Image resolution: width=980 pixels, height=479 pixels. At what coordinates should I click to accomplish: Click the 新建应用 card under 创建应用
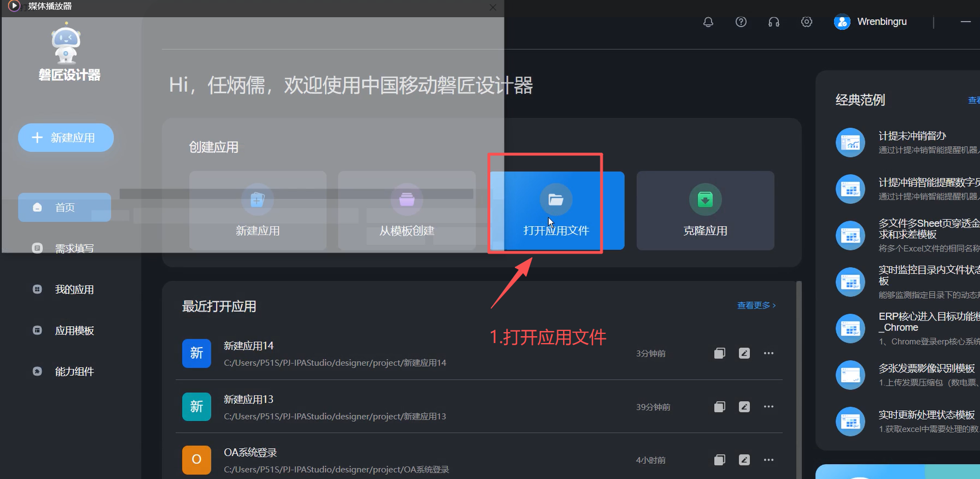pyautogui.click(x=257, y=211)
